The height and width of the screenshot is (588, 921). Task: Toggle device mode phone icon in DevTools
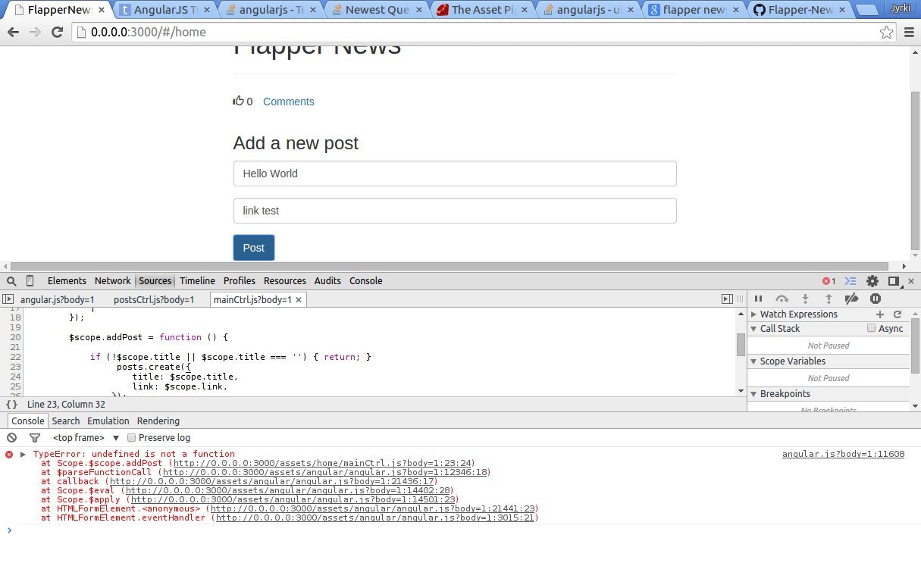point(30,281)
